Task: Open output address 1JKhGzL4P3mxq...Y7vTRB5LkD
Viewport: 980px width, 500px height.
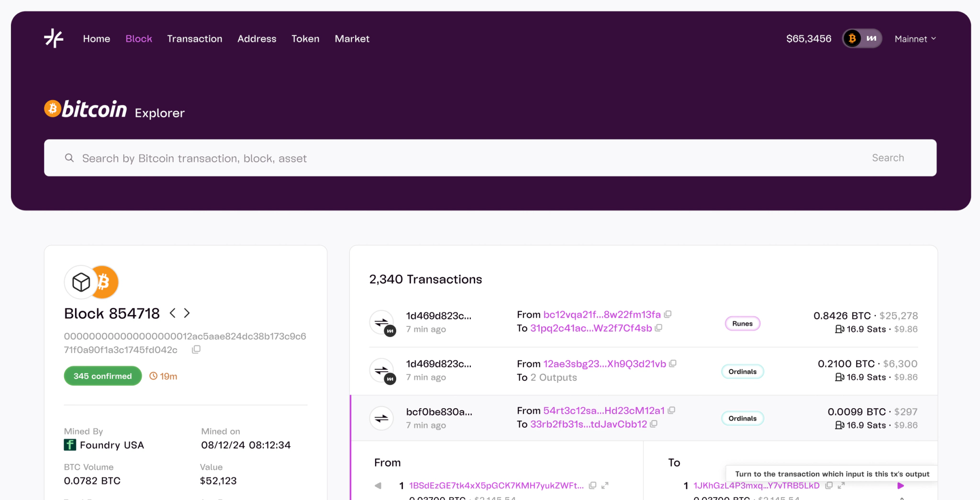Action: tap(757, 486)
